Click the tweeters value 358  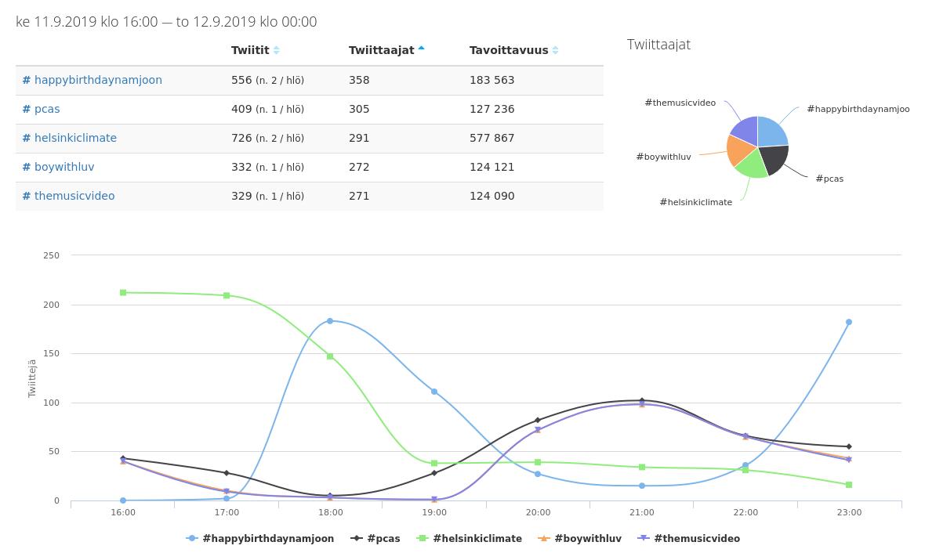click(359, 80)
